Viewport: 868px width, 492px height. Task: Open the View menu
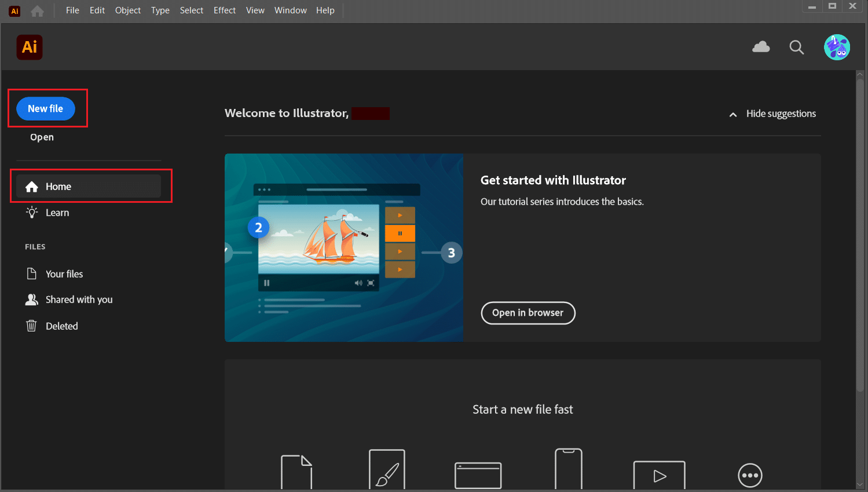pyautogui.click(x=255, y=10)
